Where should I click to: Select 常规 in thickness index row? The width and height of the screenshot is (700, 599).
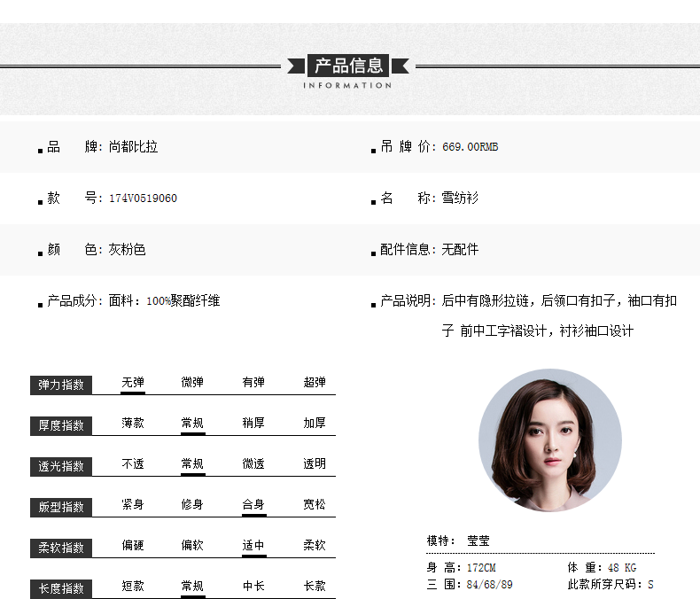pos(192,424)
